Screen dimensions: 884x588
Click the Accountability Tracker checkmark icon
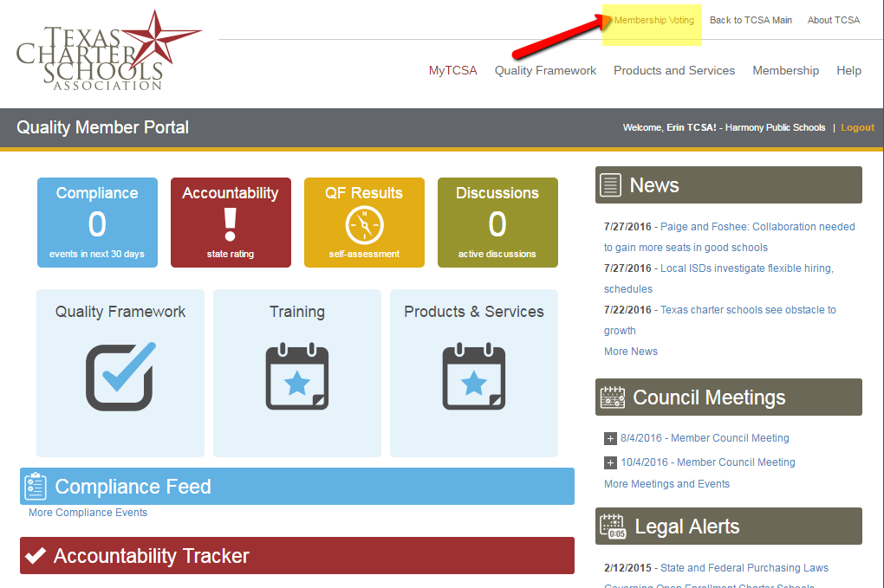click(x=36, y=555)
